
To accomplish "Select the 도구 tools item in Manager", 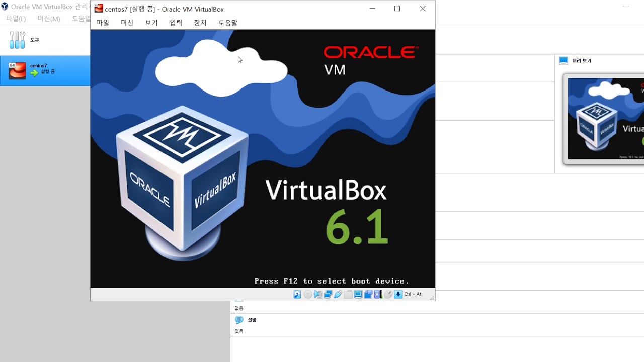I will (45, 40).
